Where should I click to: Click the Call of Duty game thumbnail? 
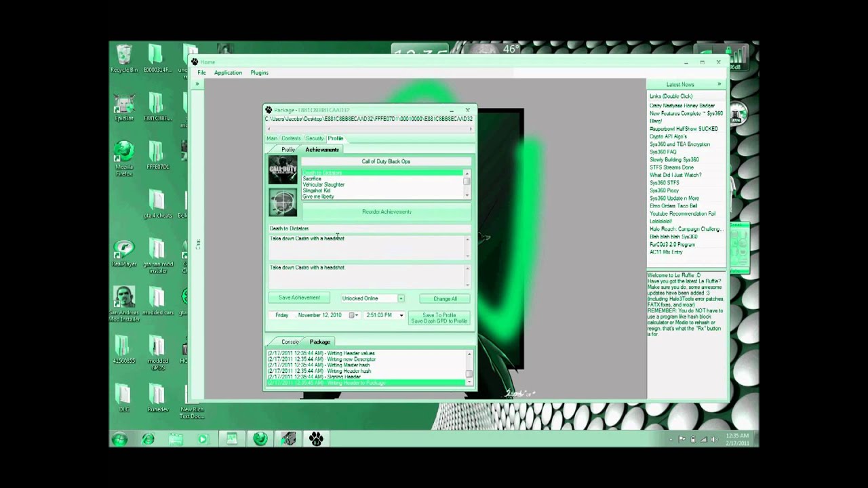pyautogui.click(x=283, y=170)
